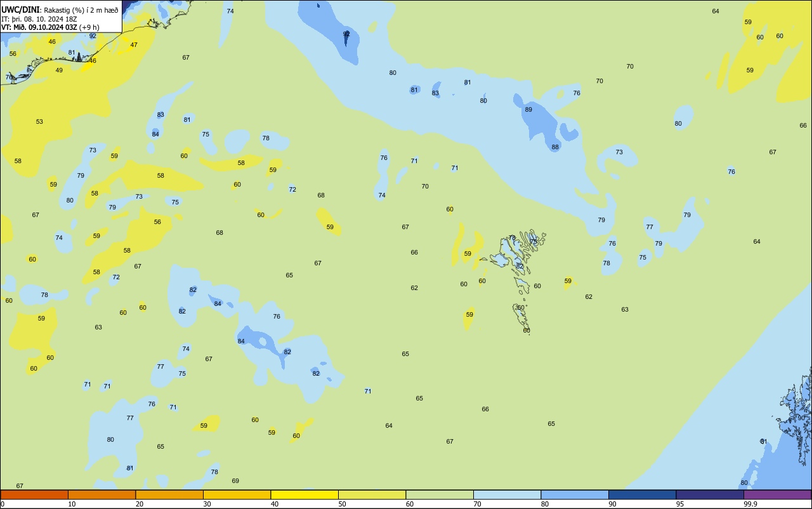Click the 30 legend tick label
Image resolution: width=812 pixels, height=509 pixels.
[x=207, y=504]
